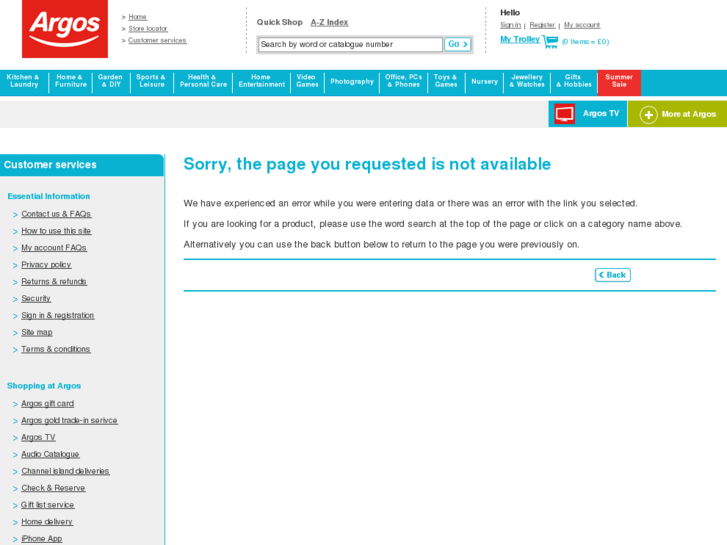727x545 pixels.
Task: Open Kitchen & Laundry category
Action: [x=24, y=81]
